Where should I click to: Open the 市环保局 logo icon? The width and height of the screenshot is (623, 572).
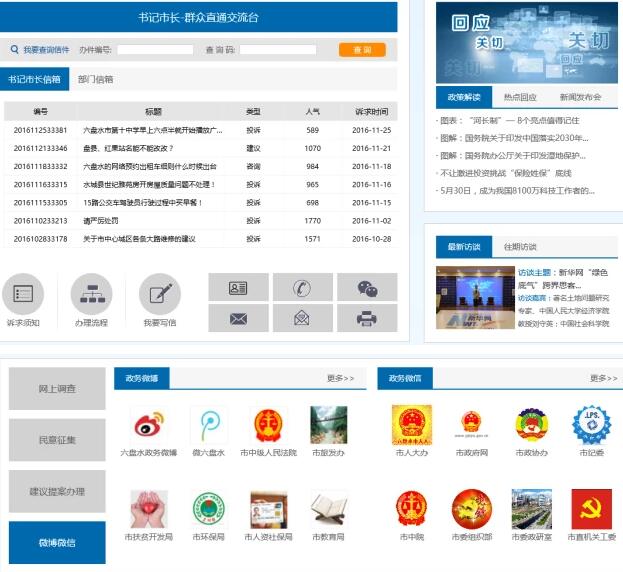(x=209, y=509)
